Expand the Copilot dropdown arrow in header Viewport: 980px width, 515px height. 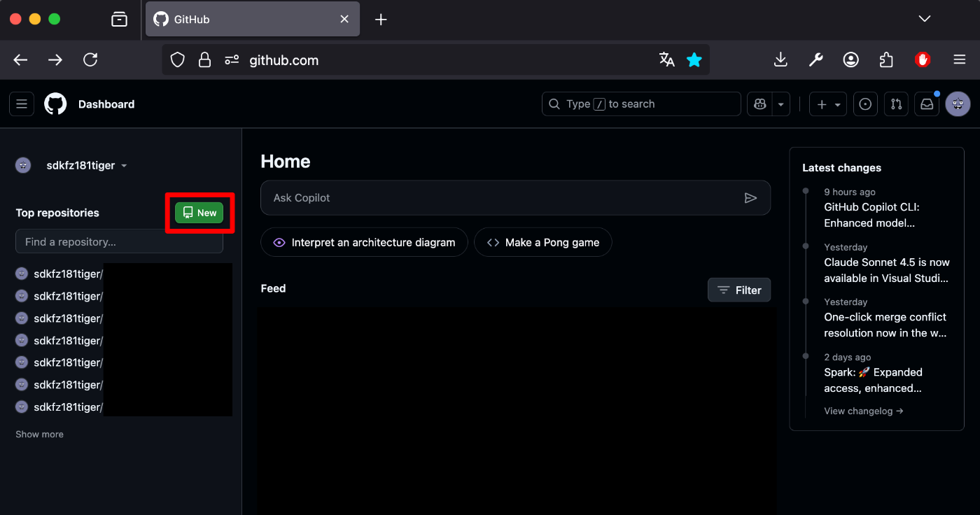point(780,104)
